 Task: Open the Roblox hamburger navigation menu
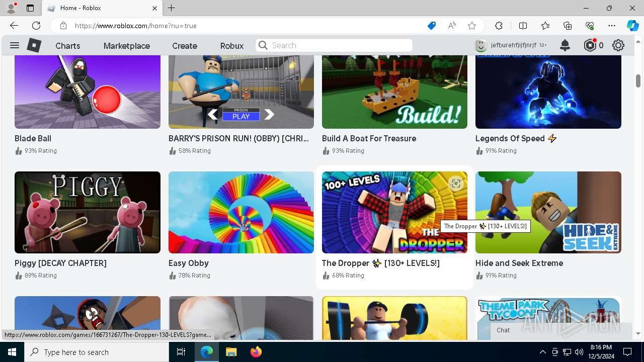[15, 45]
